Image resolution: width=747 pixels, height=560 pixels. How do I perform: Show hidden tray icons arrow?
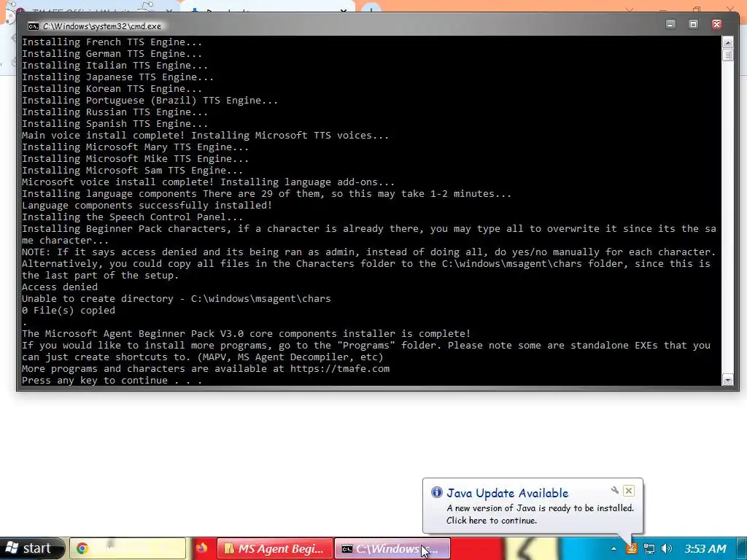click(x=614, y=548)
